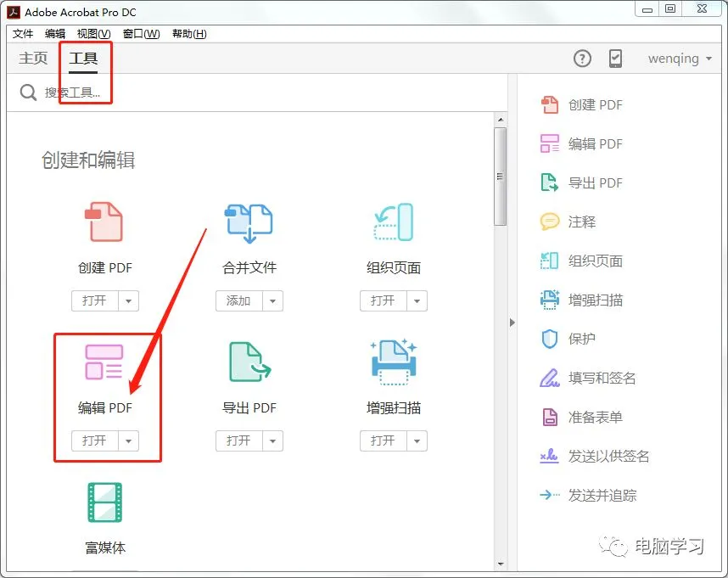Collapse the right pane with the triangle arrow
The image size is (728, 578).
point(512,323)
